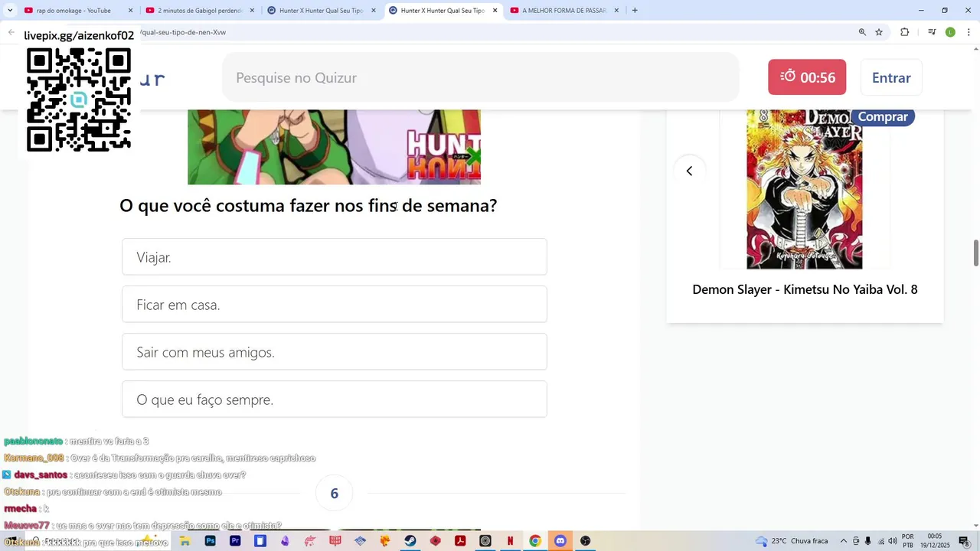Click the camera/meet-now tray icon
This screenshot has width=980, height=551.
pyautogui.click(x=856, y=541)
